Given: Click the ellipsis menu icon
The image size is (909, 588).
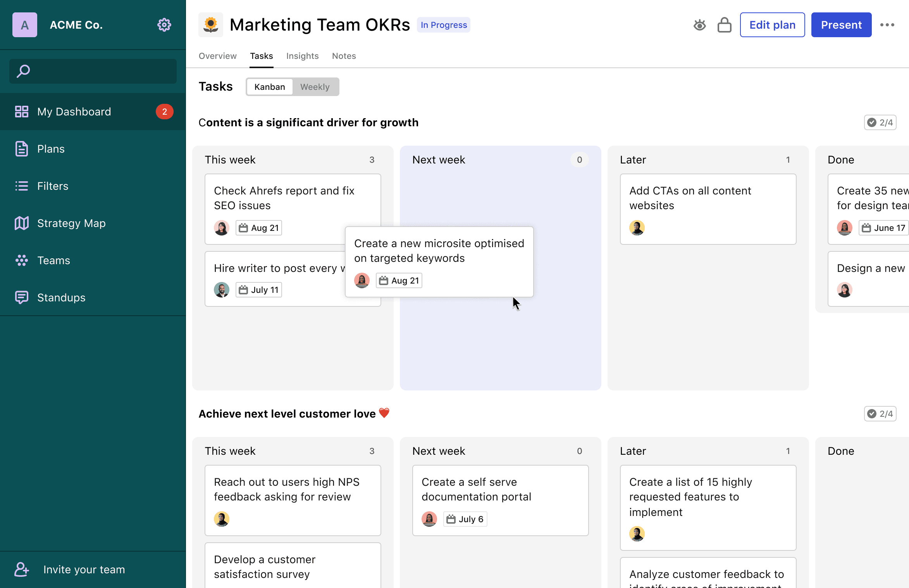Looking at the screenshot, I should click(x=888, y=24).
